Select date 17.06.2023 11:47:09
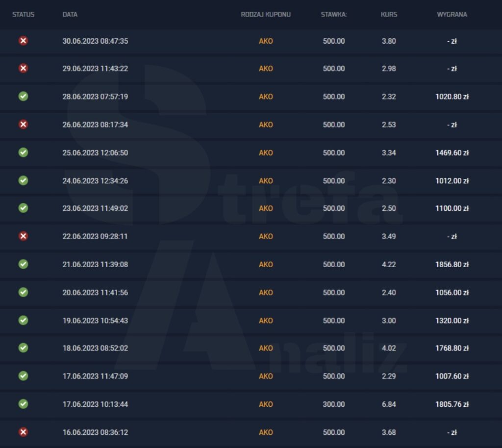The image size is (502, 448). [95, 376]
